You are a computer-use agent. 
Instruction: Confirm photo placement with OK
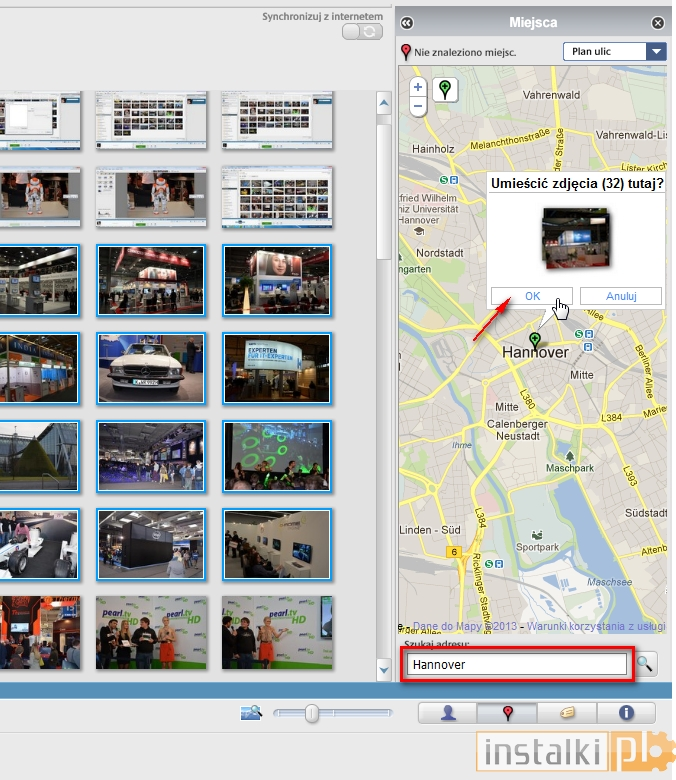[x=532, y=296]
